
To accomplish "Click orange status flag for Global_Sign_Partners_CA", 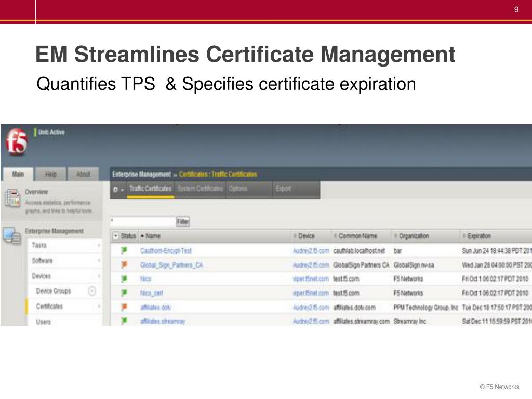I will click(x=124, y=264).
